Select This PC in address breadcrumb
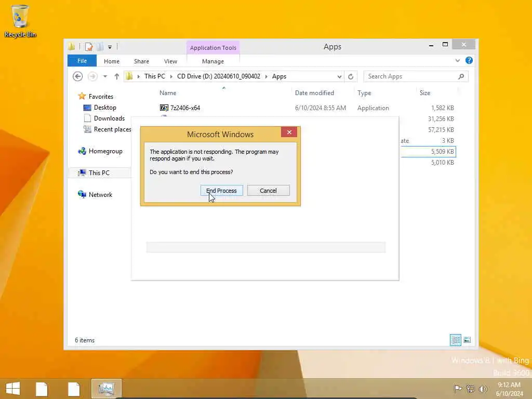532x399 pixels. [155, 76]
